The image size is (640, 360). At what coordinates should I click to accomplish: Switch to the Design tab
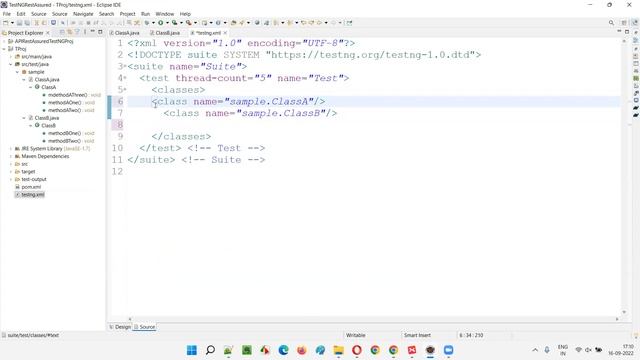(120, 327)
